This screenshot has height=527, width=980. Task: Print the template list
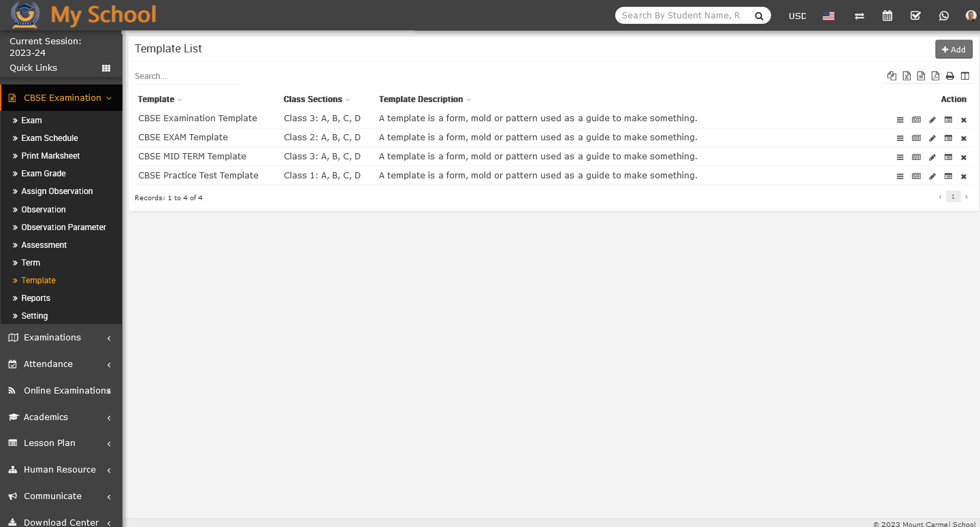950,76
